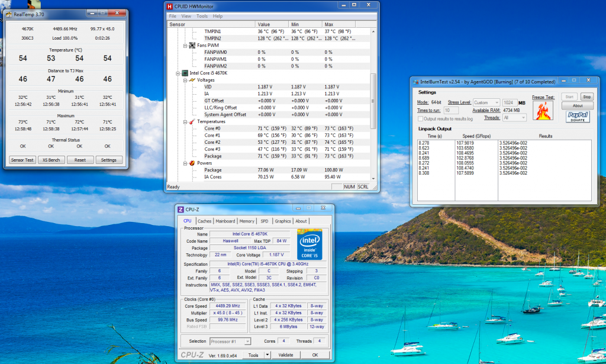Click the Max column header in HWMonitor

(339, 24)
